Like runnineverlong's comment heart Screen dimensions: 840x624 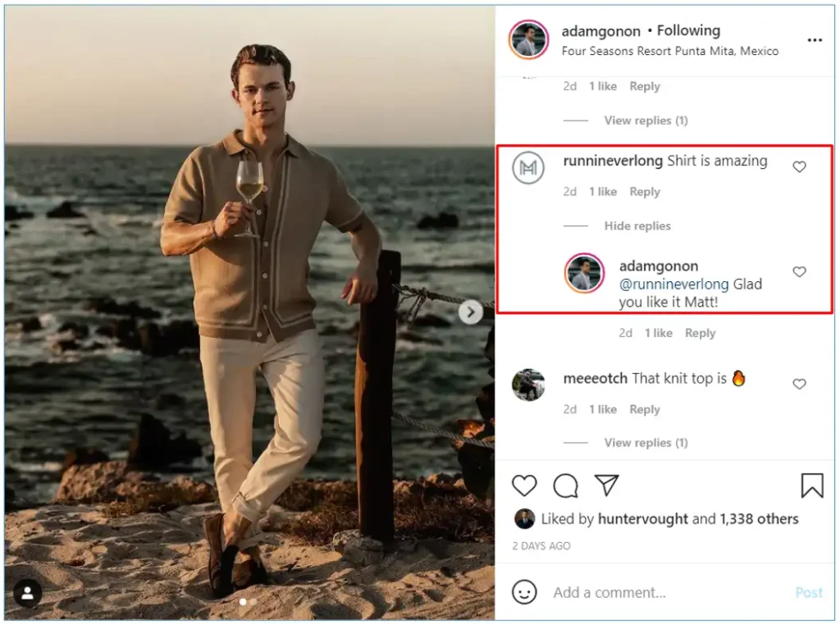click(799, 166)
